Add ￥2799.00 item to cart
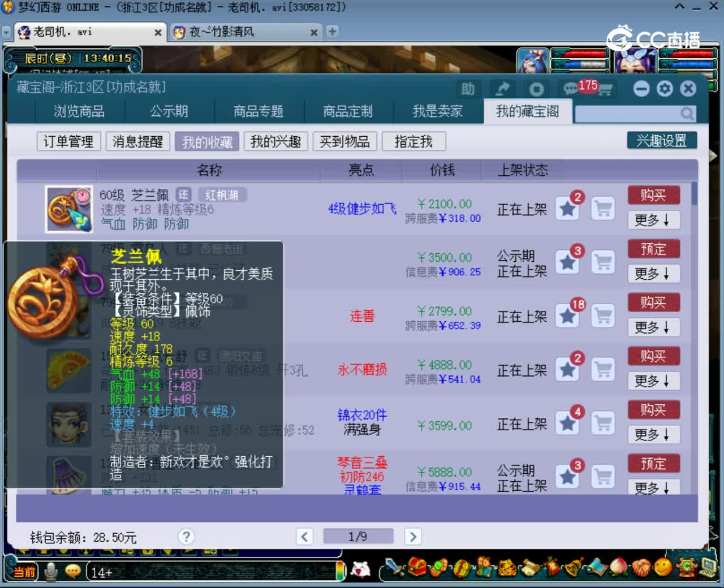The width and height of the screenshot is (724, 588). [x=603, y=317]
